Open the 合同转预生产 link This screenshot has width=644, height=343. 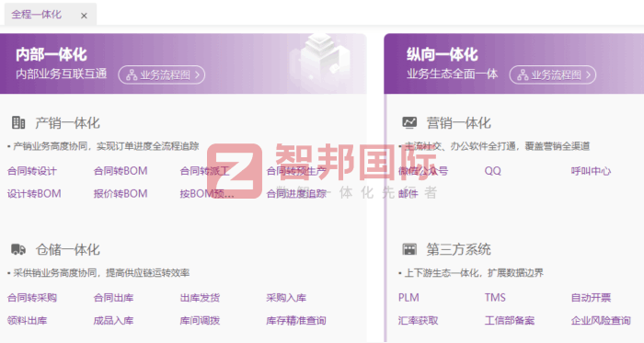pyautogui.click(x=296, y=171)
